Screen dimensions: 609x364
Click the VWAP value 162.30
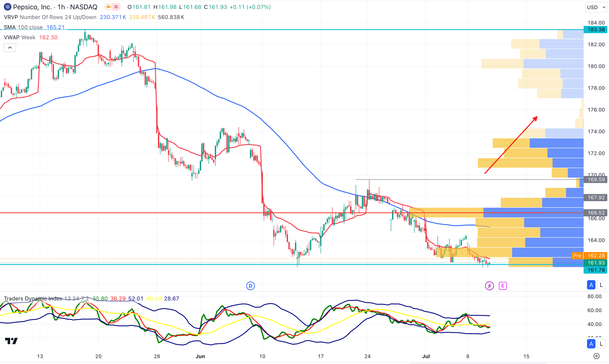[48, 37]
